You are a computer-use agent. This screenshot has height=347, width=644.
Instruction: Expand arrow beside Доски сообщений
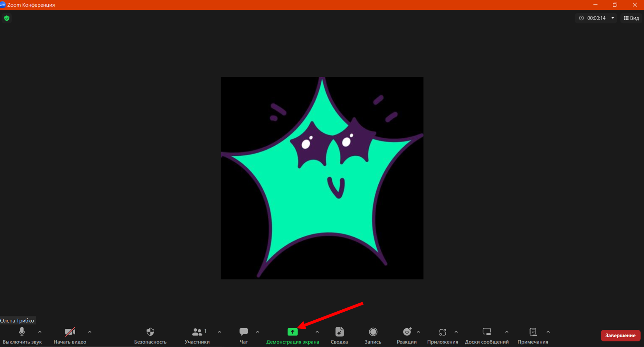[x=507, y=332]
